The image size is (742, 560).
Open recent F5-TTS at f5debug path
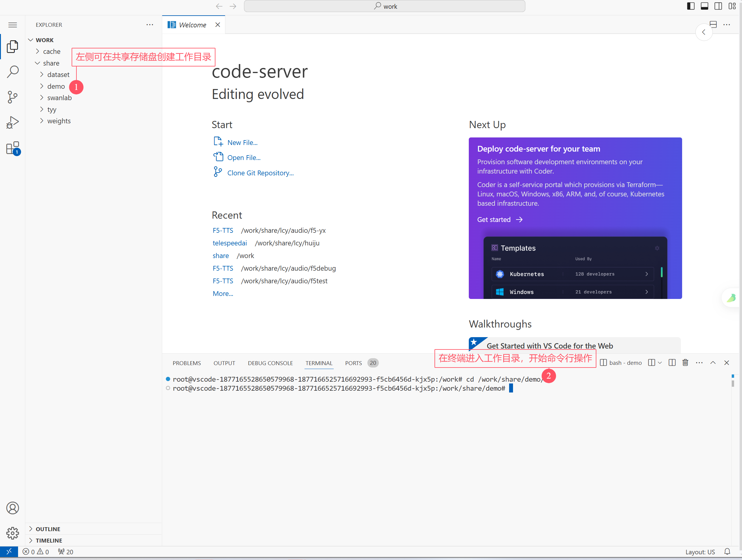pos(223,268)
